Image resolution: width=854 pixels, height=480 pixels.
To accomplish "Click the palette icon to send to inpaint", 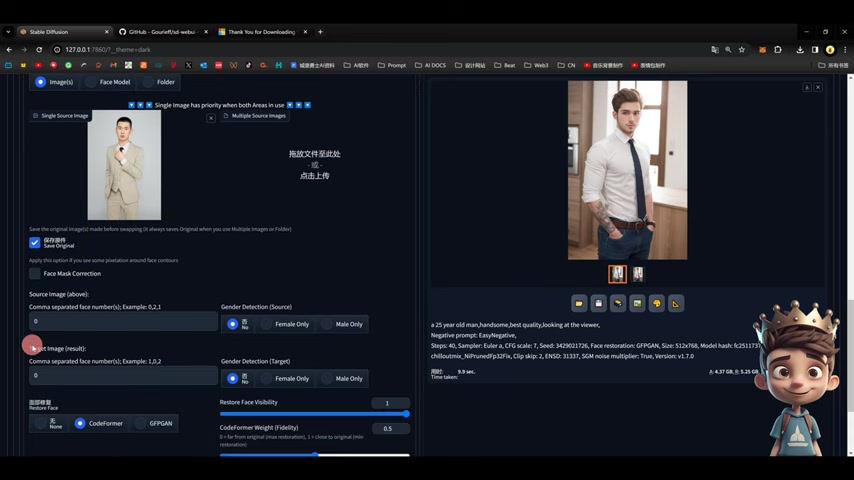I will point(657,303).
